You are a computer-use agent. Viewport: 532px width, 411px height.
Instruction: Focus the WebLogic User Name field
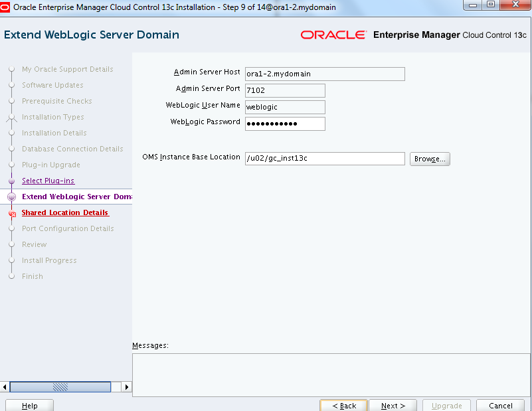(284, 107)
